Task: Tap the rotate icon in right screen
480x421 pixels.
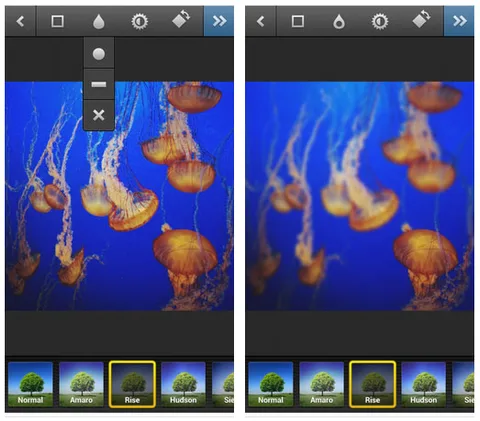Action: [x=422, y=19]
